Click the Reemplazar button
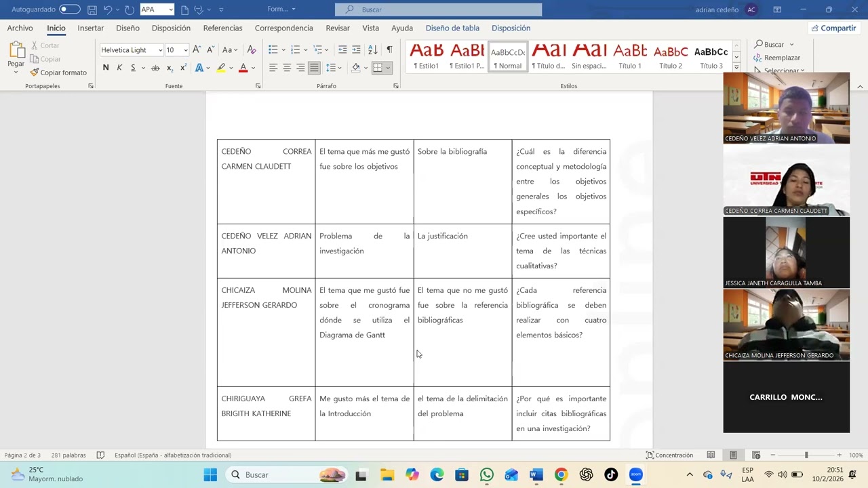This screenshot has height=488, width=868. [777, 58]
